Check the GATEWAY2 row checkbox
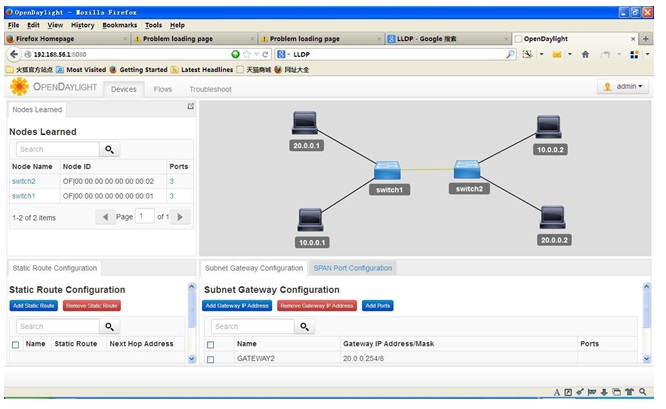The height and width of the screenshot is (409, 666). [x=210, y=359]
